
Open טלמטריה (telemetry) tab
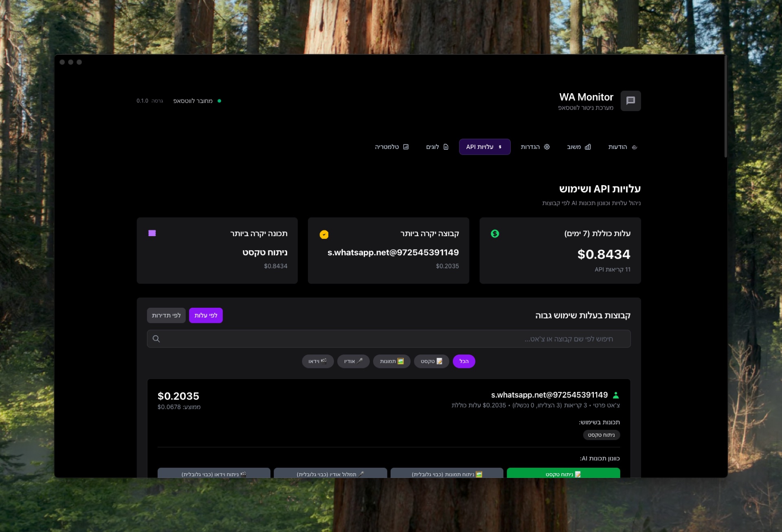tap(391, 147)
